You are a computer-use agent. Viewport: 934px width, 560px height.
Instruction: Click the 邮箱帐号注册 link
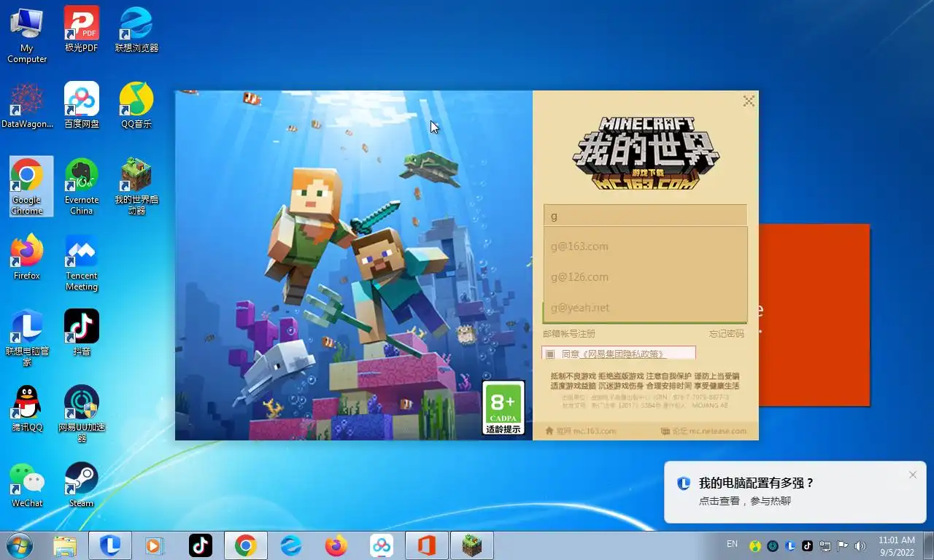pos(569,333)
